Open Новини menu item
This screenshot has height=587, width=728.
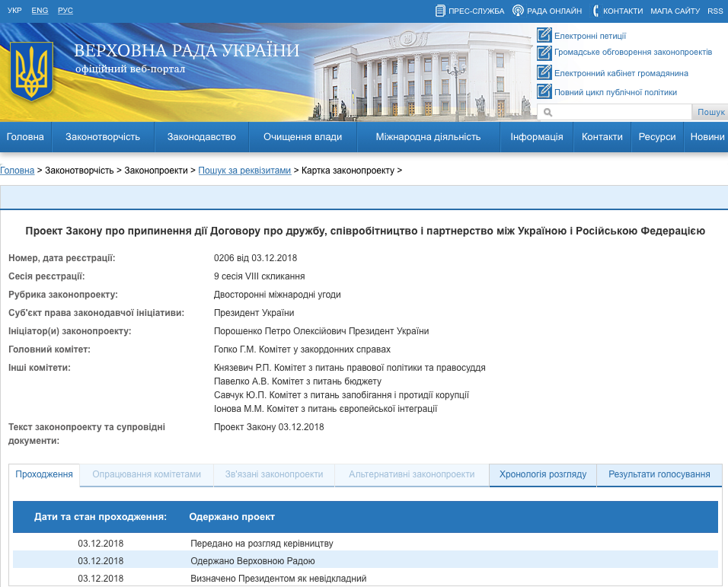[x=707, y=137]
